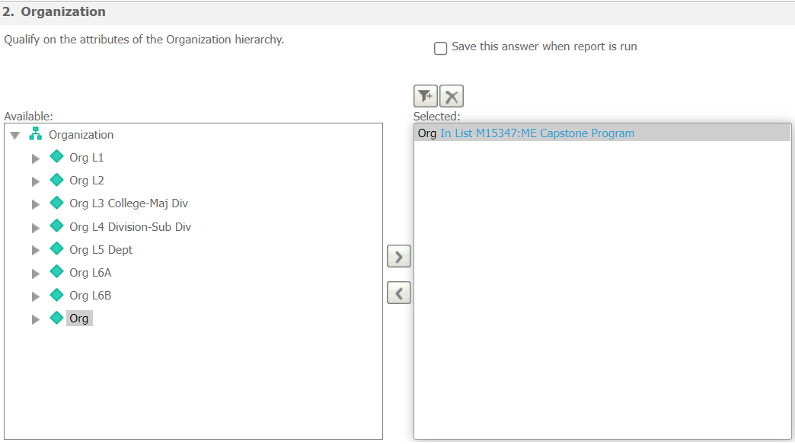The width and height of the screenshot is (795, 444).
Task: Enable Save this answer when report is run
Action: (441, 48)
